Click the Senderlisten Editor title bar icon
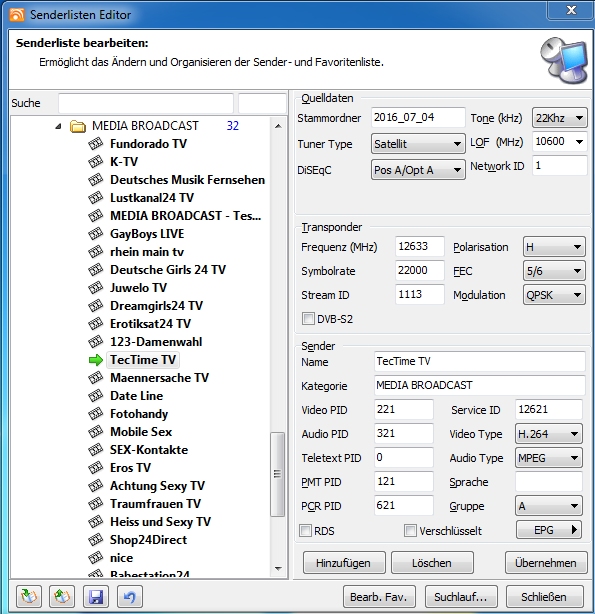595x614 pixels. pos(17,14)
